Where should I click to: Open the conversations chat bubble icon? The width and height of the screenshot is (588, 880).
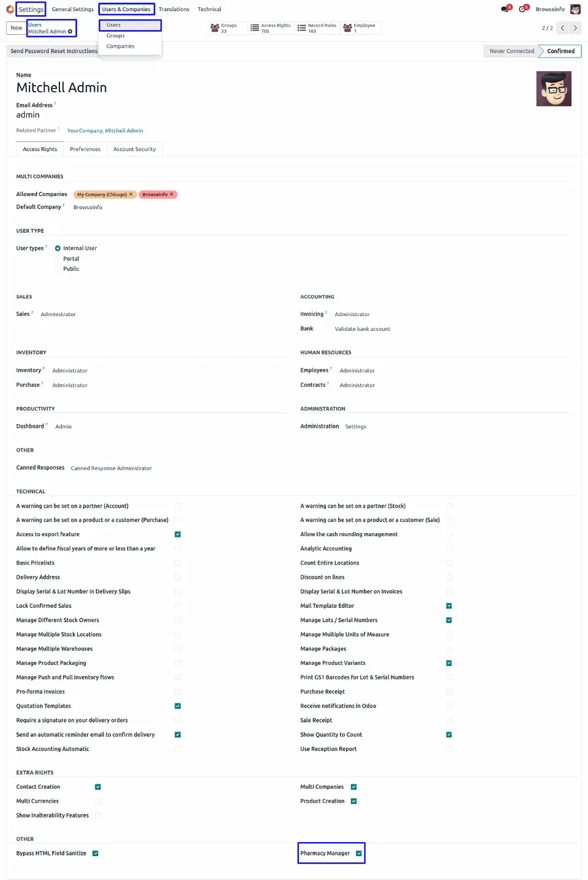point(506,9)
